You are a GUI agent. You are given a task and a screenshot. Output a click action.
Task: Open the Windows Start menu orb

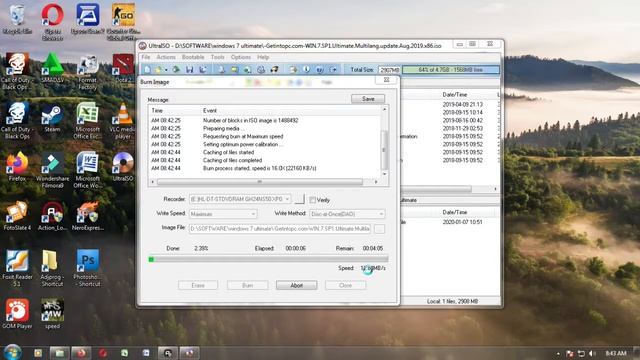(12, 352)
